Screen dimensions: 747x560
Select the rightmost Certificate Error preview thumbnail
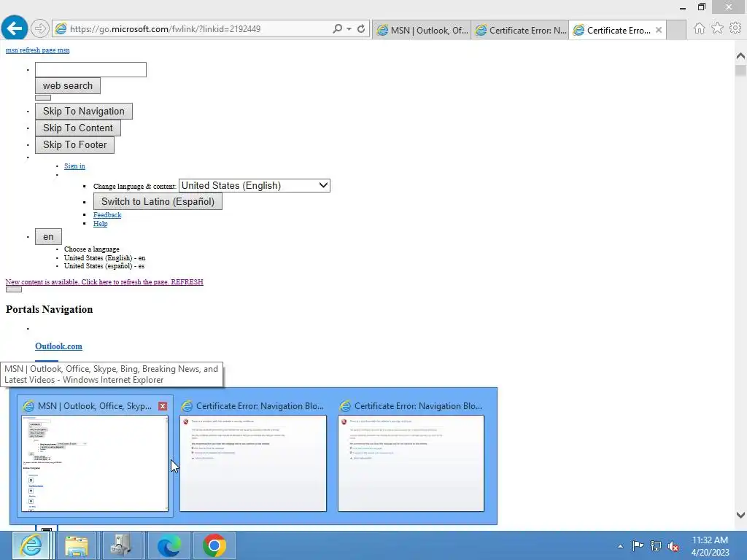(x=411, y=463)
